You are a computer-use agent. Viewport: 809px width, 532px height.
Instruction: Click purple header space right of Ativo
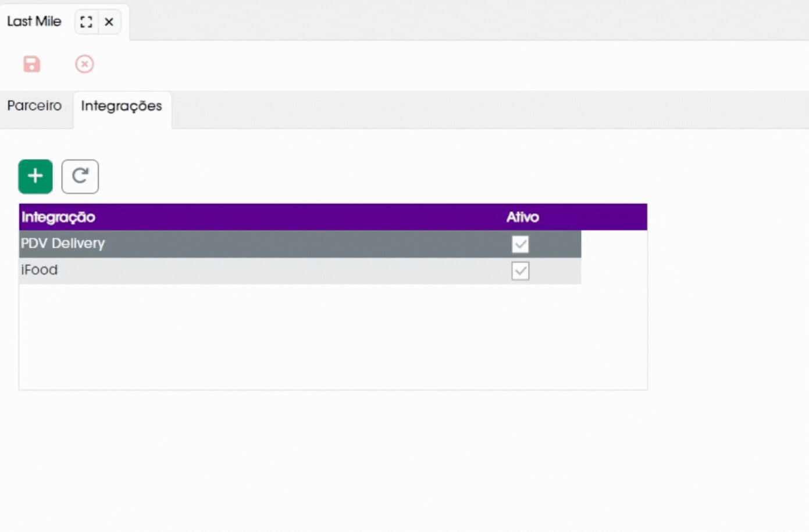coord(599,217)
